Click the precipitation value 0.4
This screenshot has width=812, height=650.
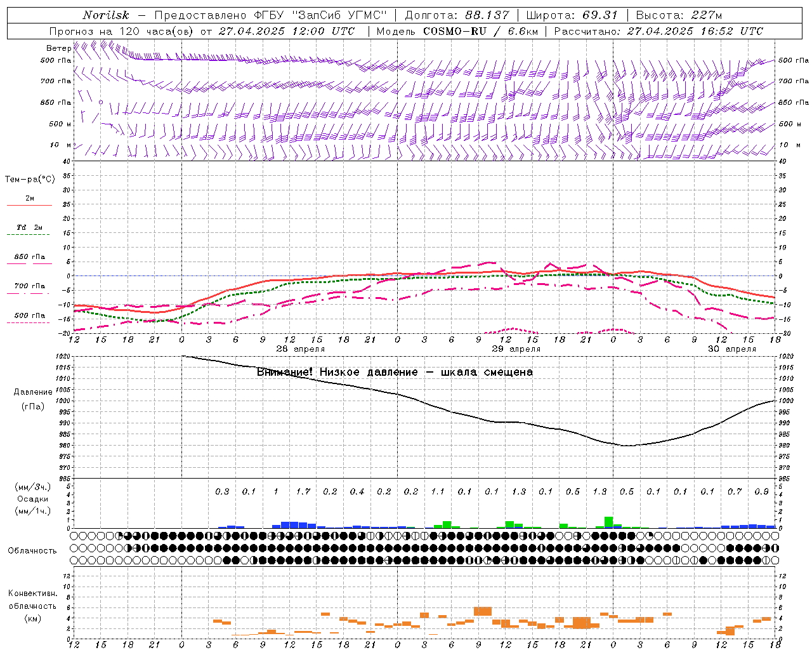357,491
